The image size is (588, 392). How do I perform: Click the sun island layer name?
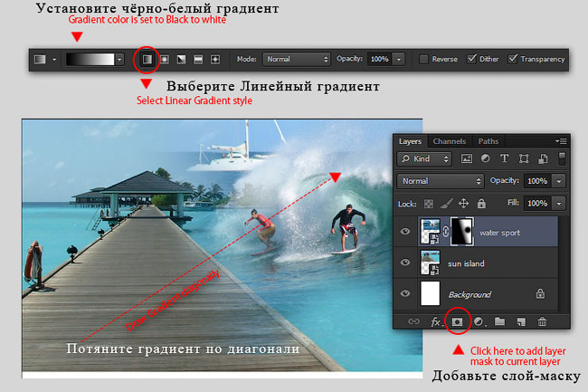click(x=466, y=263)
